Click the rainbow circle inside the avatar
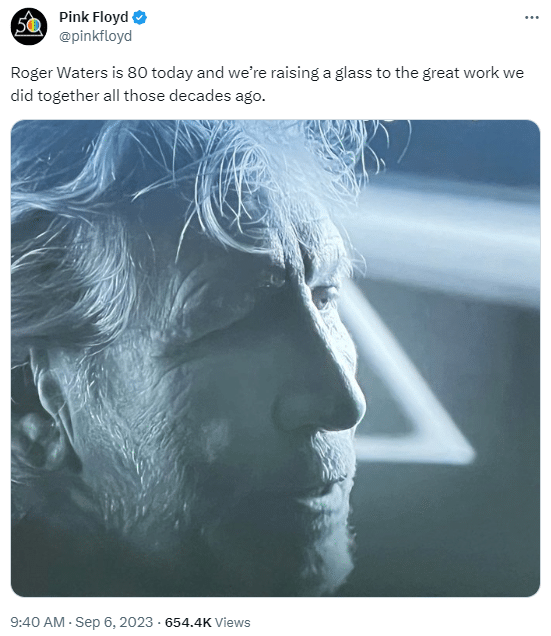551x636 pixels. click(34, 26)
